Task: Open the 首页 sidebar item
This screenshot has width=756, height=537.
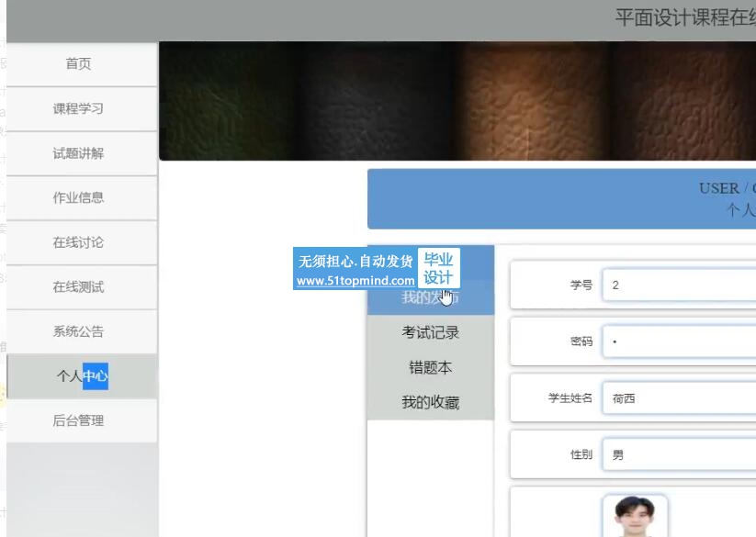Action: 82,64
